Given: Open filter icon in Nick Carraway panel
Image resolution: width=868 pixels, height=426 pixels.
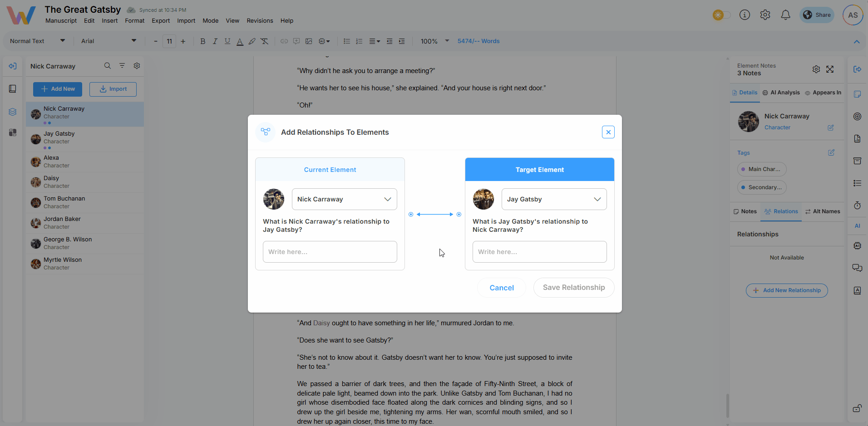Looking at the screenshot, I should pyautogui.click(x=122, y=66).
